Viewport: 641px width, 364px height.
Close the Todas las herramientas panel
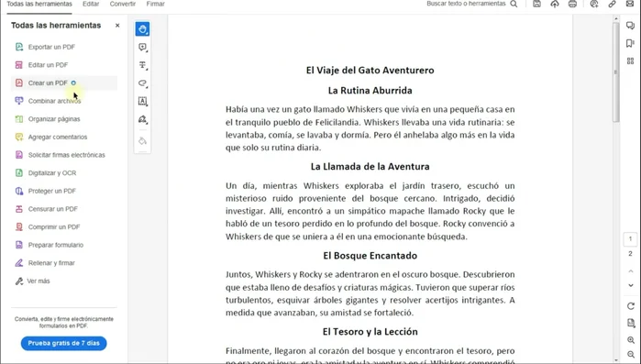pos(117,26)
